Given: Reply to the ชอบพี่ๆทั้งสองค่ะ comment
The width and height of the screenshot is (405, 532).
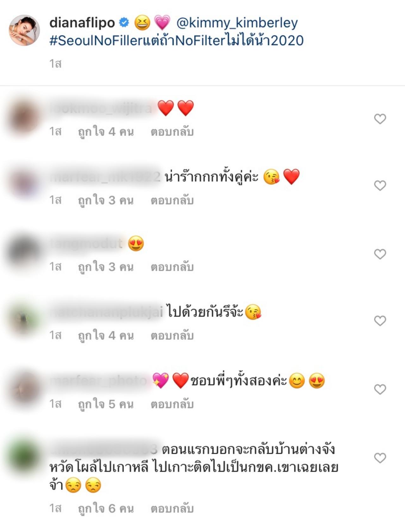Looking at the screenshot, I should click(172, 404).
